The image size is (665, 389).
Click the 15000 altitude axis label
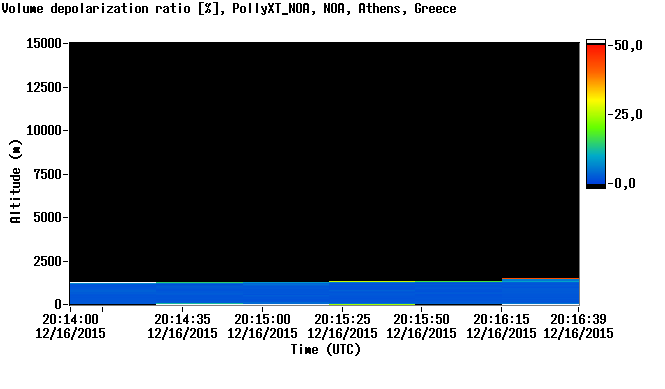44,43
